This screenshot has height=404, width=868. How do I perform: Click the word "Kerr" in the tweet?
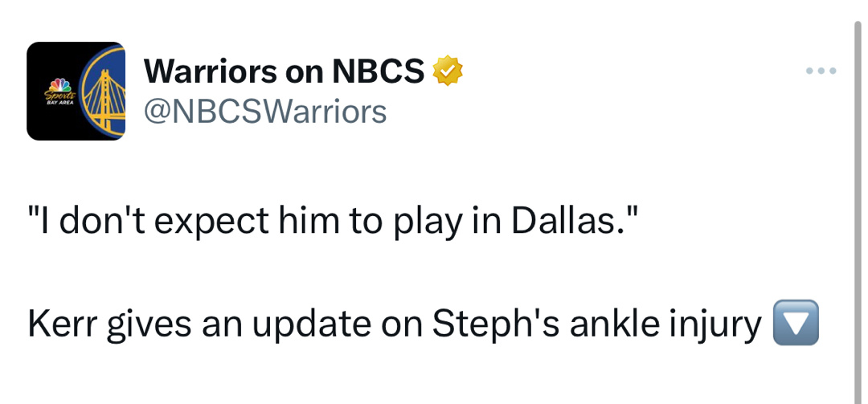(x=59, y=324)
